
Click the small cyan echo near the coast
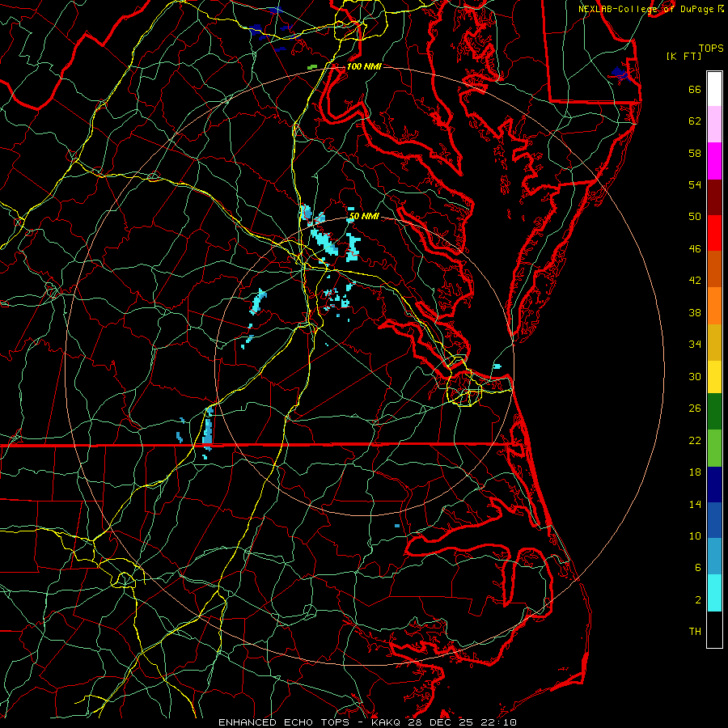tap(497, 366)
